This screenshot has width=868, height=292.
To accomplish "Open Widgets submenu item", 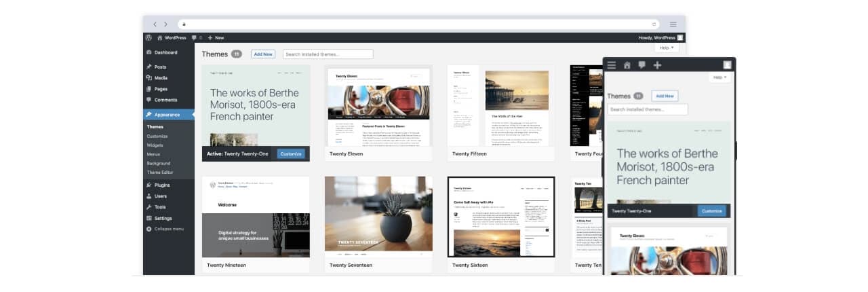I will (x=155, y=145).
